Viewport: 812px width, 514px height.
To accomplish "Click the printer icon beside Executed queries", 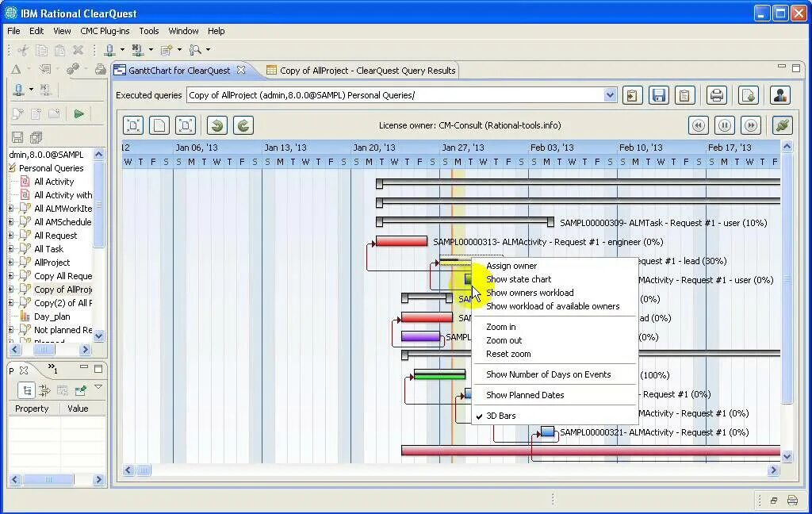I will tap(717, 95).
